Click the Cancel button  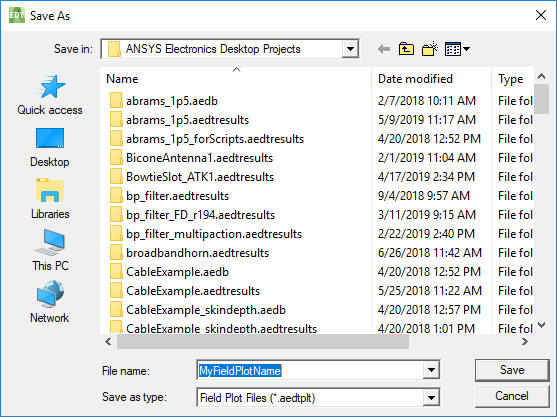pyautogui.click(x=512, y=396)
